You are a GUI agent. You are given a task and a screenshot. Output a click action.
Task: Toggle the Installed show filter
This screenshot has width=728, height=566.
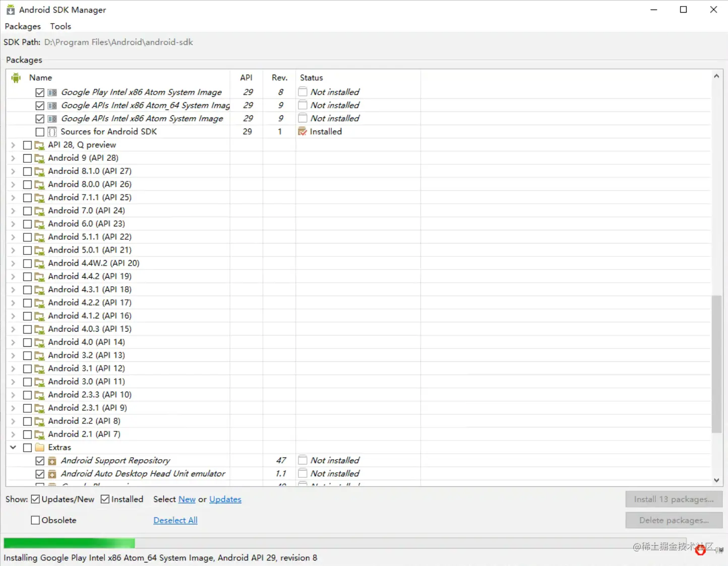[105, 499]
